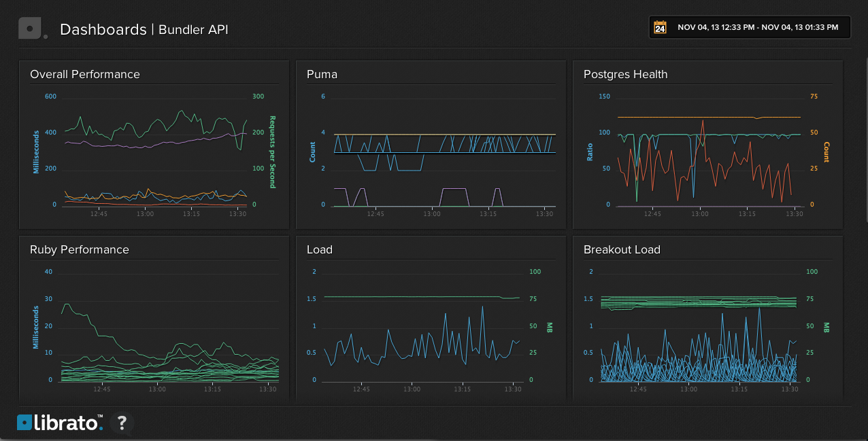Click the Puma panel title
The image size is (868, 441).
[322, 75]
